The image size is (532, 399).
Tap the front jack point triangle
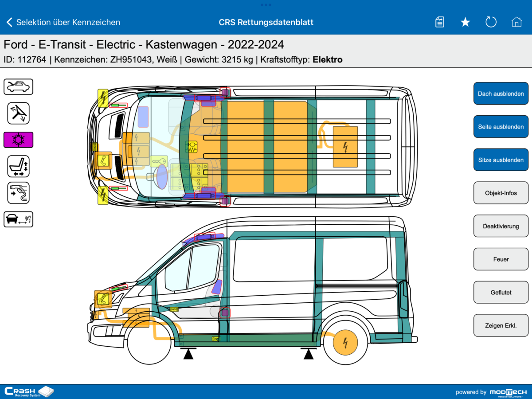pyautogui.click(x=188, y=353)
